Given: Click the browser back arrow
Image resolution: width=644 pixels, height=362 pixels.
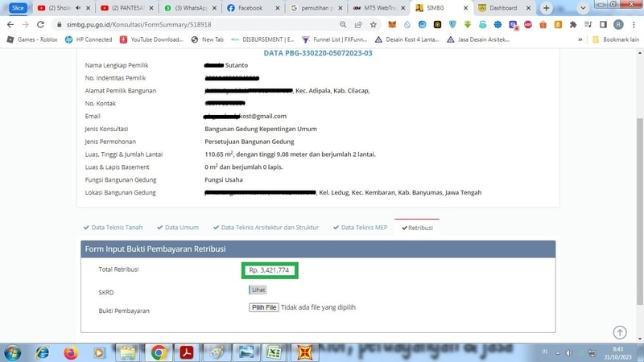Looking at the screenshot, I should click(9, 24).
